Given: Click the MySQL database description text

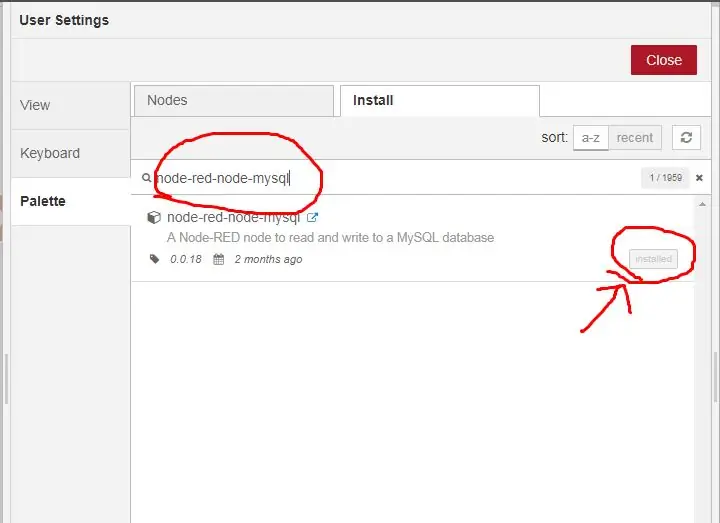Looking at the screenshot, I should point(330,237).
